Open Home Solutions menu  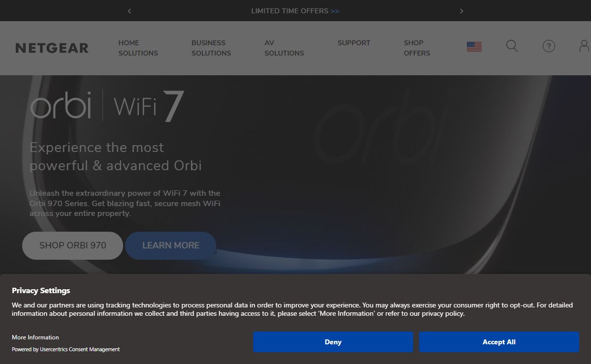point(138,48)
